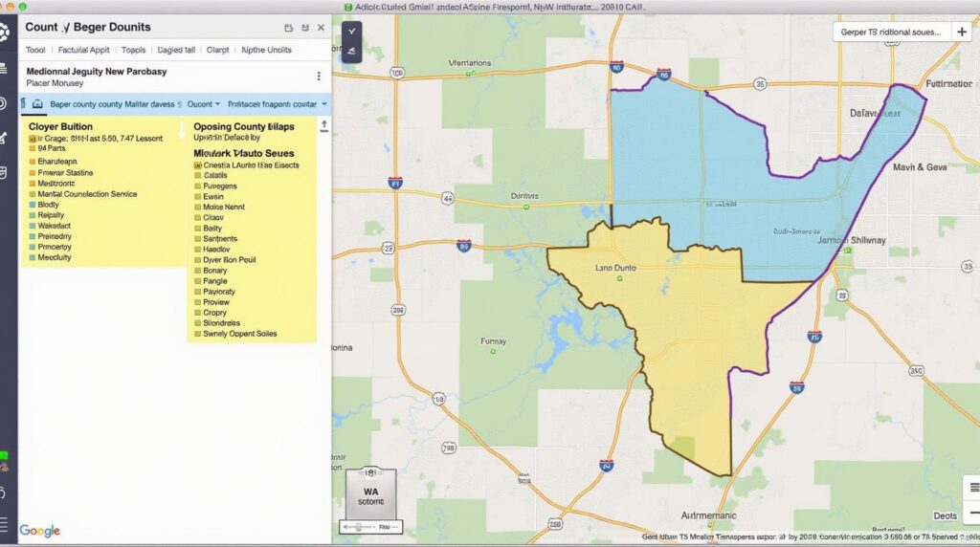The height and width of the screenshot is (547, 980).
Task: Open the hamburger menu at sidebar bottom
Action: pos(4,524)
